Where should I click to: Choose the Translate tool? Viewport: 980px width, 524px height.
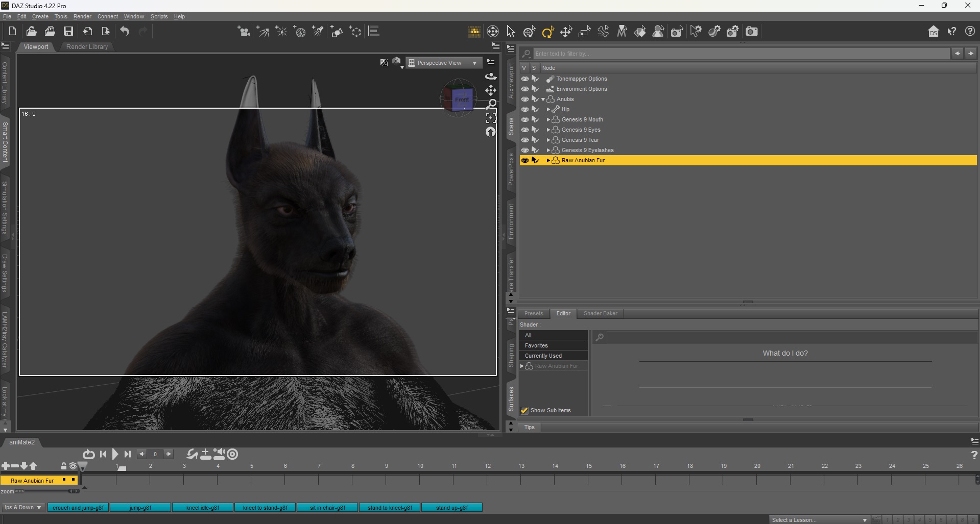(x=566, y=32)
